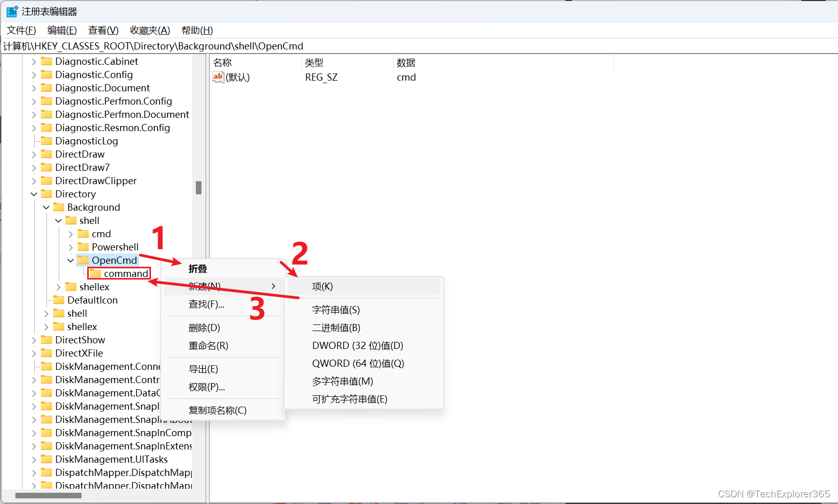Image resolution: width=838 pixels, height=504 pixels.
Task: Click the (默认) string value icon
Action: tap(218, 77)
